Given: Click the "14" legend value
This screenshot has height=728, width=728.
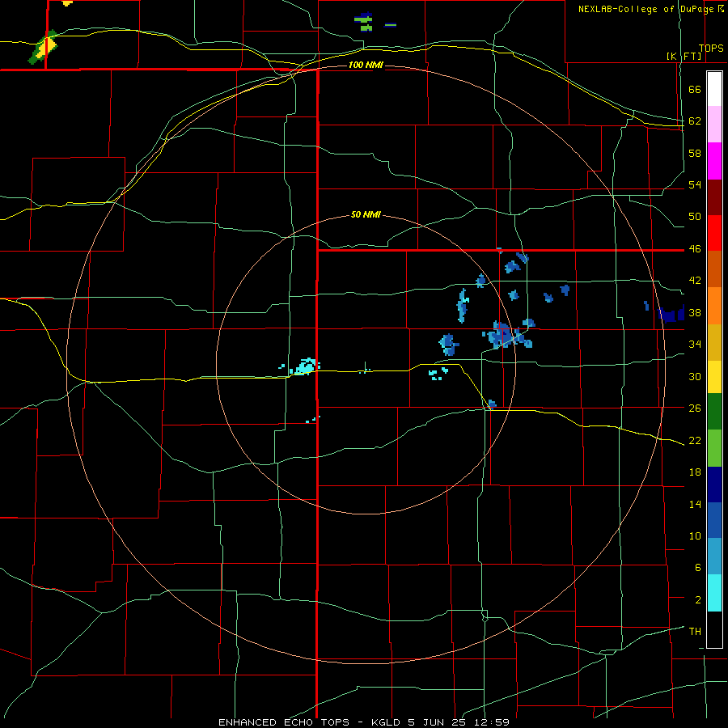Looking at the screenshot, I should (x=695, y=504).
